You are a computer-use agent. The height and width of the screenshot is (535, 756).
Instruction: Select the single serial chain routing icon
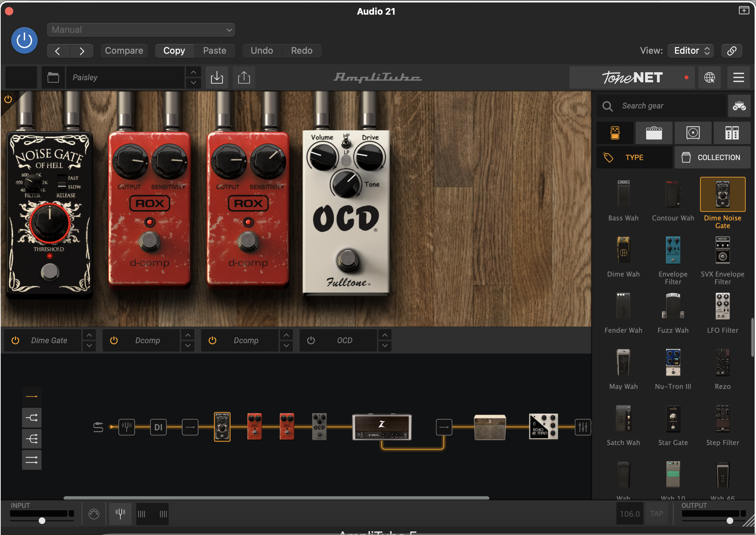(32, 397)
